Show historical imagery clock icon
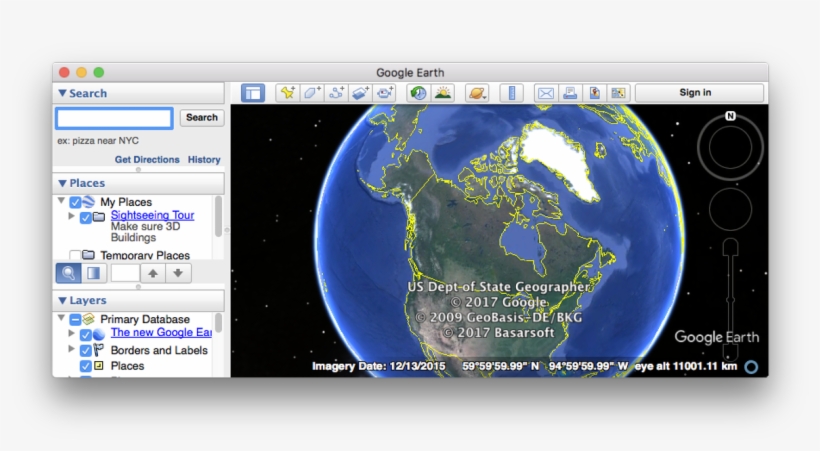Screen dimensions: 820x451 pos(418,93)
